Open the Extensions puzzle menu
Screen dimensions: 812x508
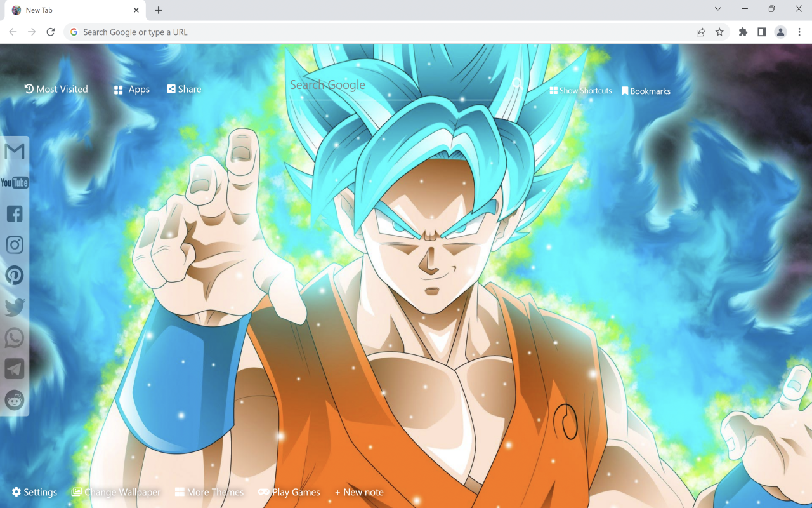point(743,32)
